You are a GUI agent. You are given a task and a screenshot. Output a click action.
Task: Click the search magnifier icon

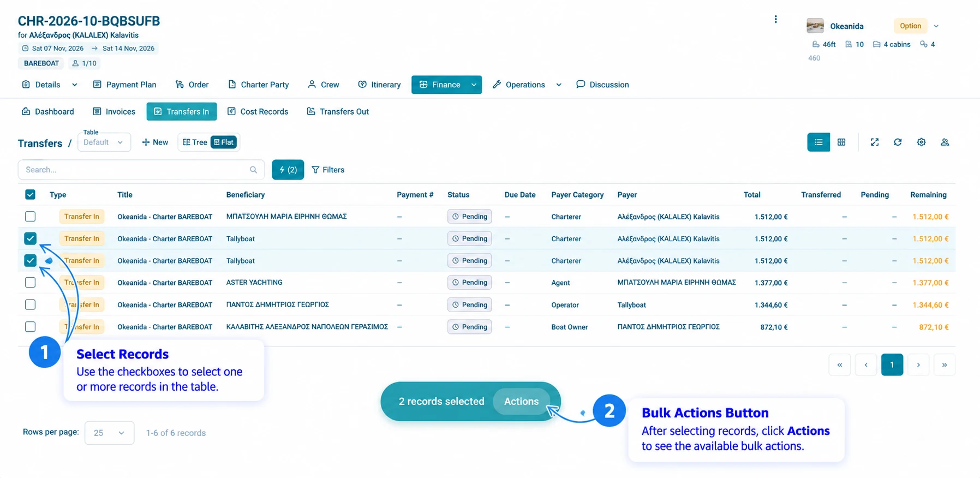point(253,170)
